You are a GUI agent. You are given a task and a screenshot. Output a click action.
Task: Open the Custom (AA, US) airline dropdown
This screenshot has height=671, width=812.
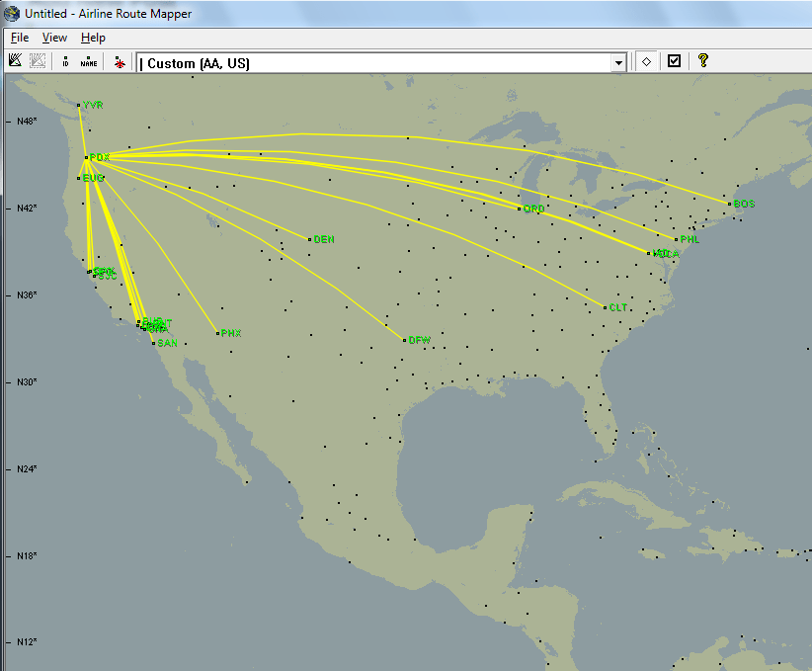pos(618,61)
